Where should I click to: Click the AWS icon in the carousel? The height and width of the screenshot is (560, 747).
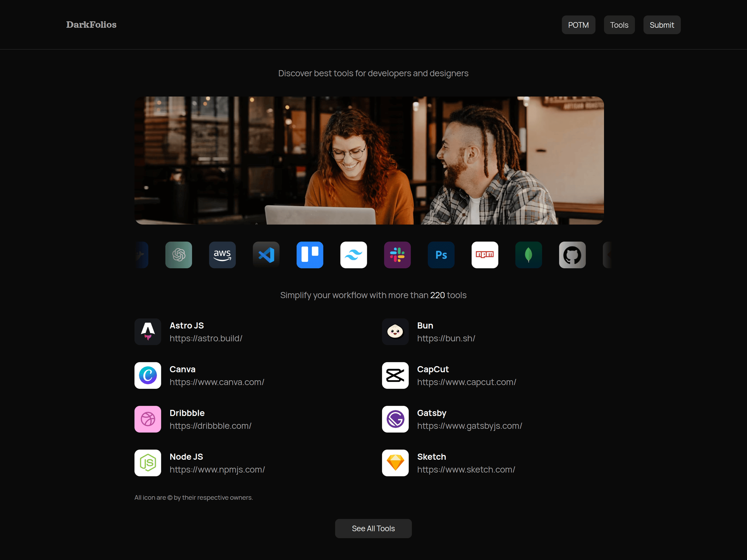222,255
